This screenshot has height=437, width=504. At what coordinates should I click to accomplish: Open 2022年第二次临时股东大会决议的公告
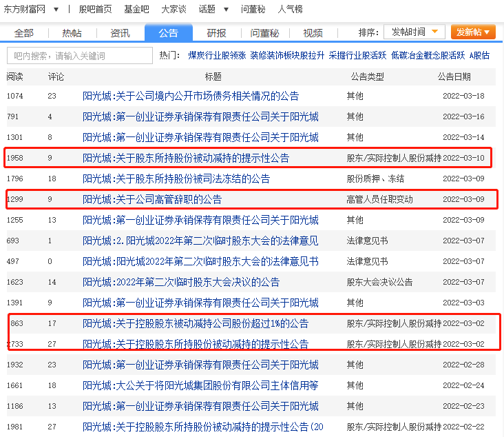click(x=181, y=282)
